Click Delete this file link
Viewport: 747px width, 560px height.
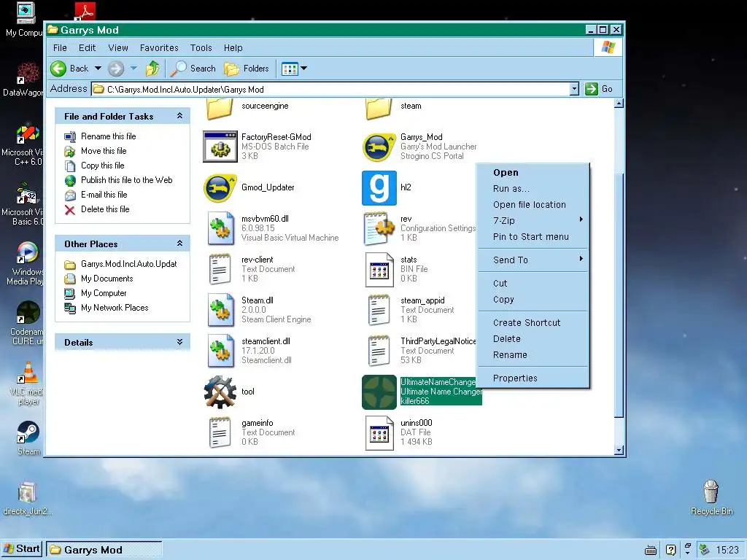(x=105, y=209)
